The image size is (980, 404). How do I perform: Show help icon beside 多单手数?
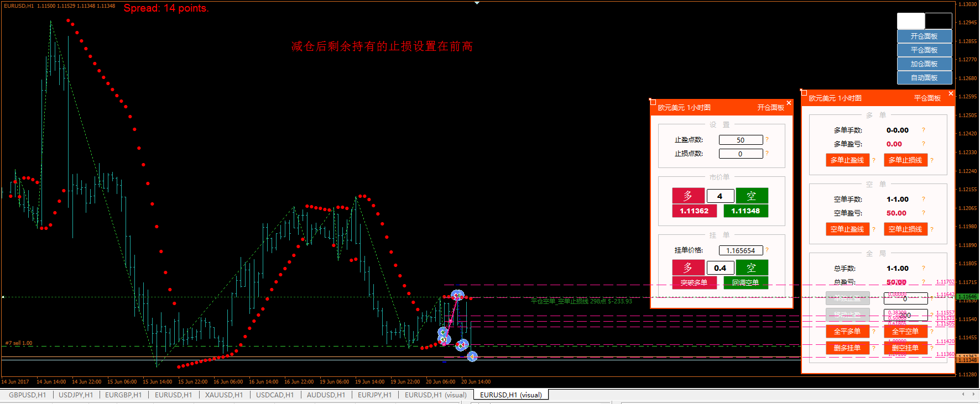[923, 130]
